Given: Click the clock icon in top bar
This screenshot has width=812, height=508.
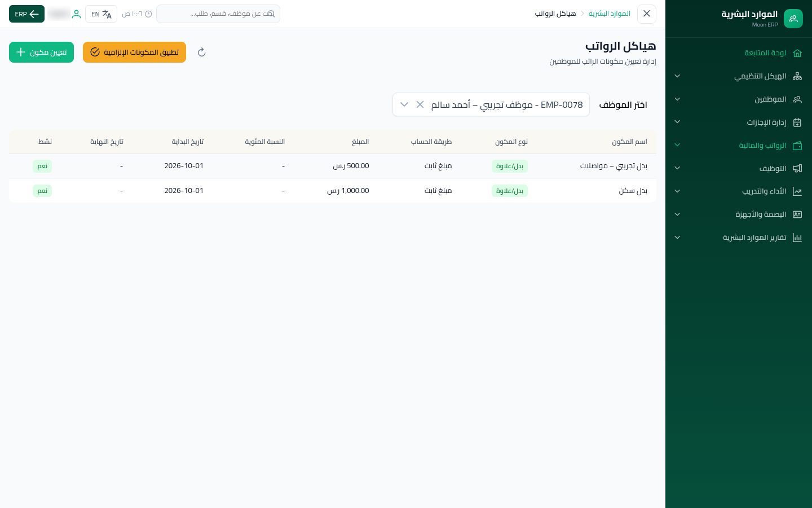Looking at the screenshot, I should click(x=148, y=14).
